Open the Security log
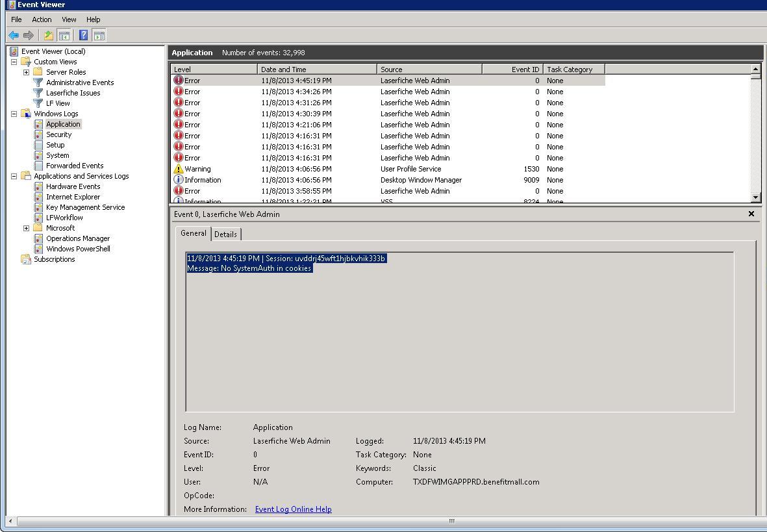Screen dimensions: 767x532 [x=58, y=134]
